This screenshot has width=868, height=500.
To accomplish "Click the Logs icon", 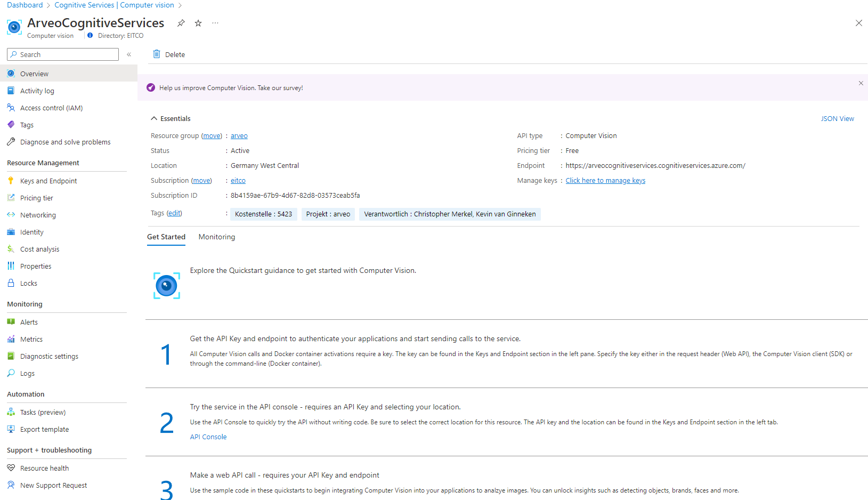I will (x=11, y=373).
